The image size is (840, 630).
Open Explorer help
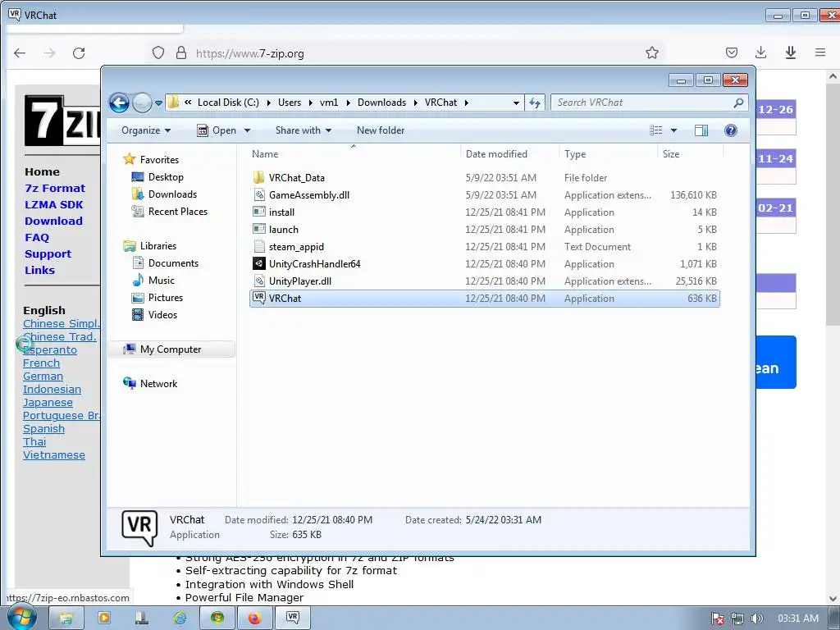(730, 130)
